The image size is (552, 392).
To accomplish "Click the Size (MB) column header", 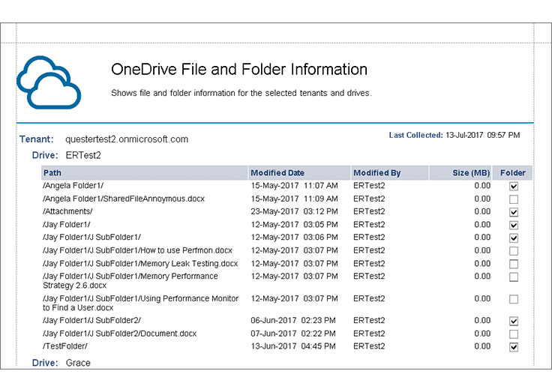I will tap(460, 173).
